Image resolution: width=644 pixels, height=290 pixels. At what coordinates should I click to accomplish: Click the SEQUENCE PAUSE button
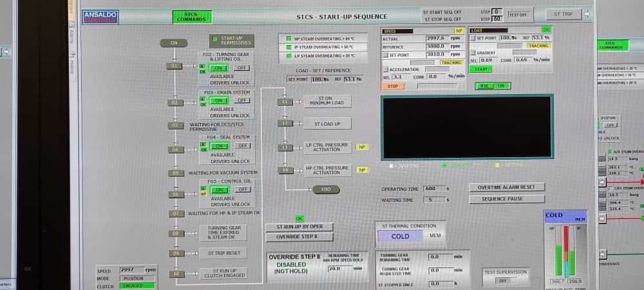(507, 198)
